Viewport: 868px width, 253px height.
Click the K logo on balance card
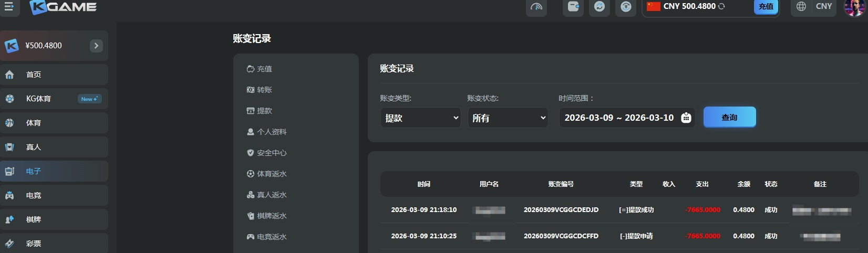[x=12, y=46]
